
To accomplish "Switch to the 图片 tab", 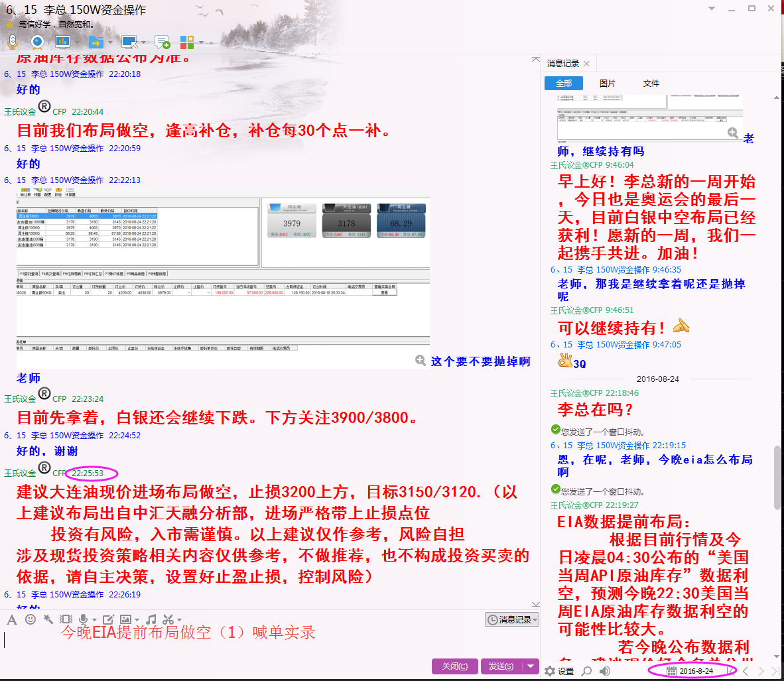I will click(607, 83).
